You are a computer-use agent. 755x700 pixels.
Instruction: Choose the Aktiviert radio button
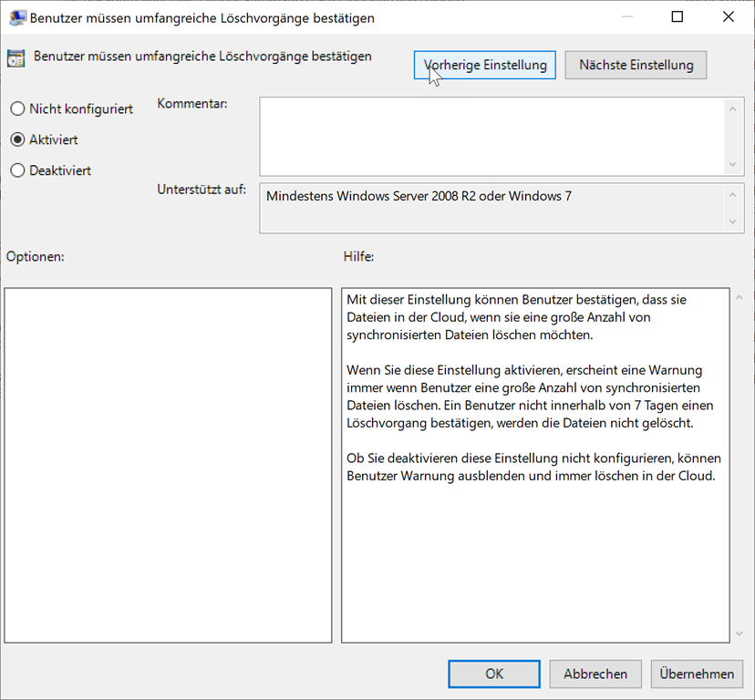pyautogui.click(x=17, y=140)
